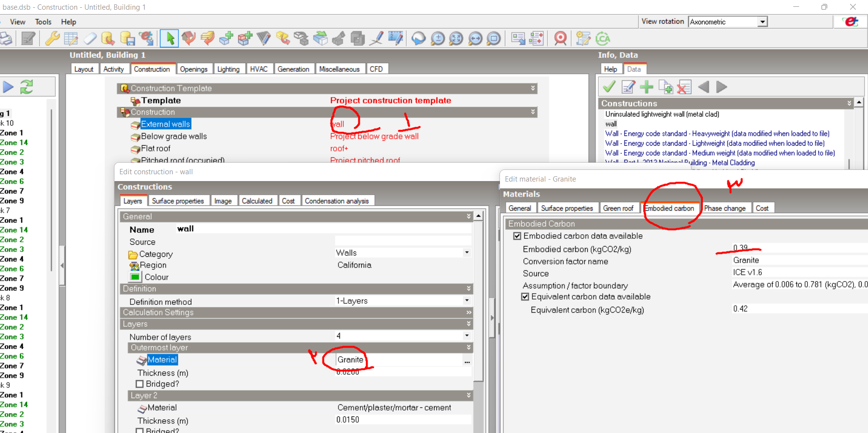Screen dimensions: 868x433
Task: Click the zoom in/out magnifier icon
Action: 437,38
